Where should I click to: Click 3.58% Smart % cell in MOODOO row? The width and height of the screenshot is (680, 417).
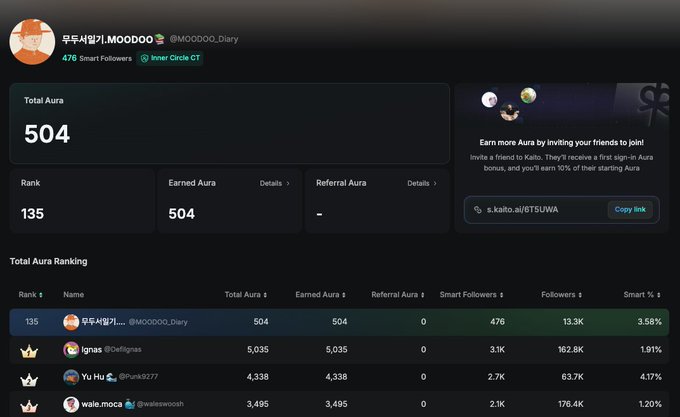point(650,322)
